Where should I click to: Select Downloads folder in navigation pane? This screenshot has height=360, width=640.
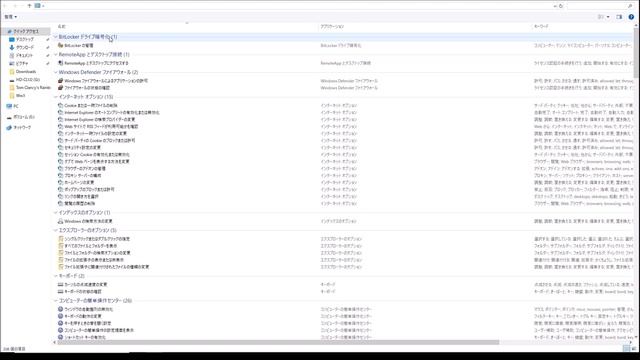pyautogui.click(x=26, y=71)
